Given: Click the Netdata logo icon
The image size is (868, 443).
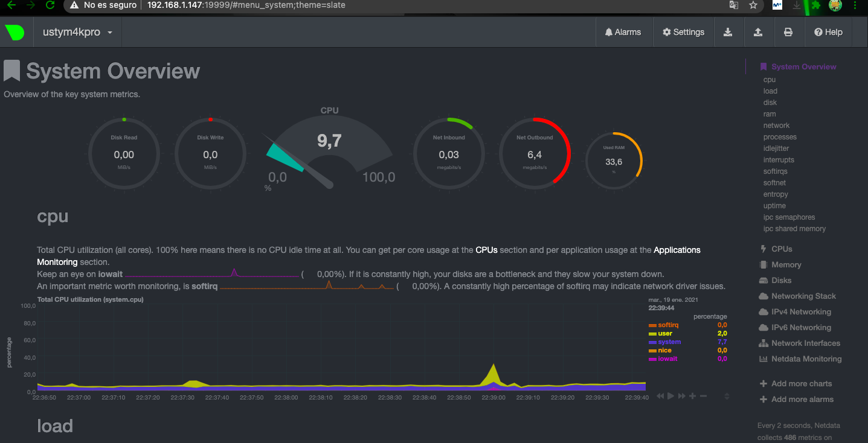Looking at the screenshot, I should coord(14,33).
